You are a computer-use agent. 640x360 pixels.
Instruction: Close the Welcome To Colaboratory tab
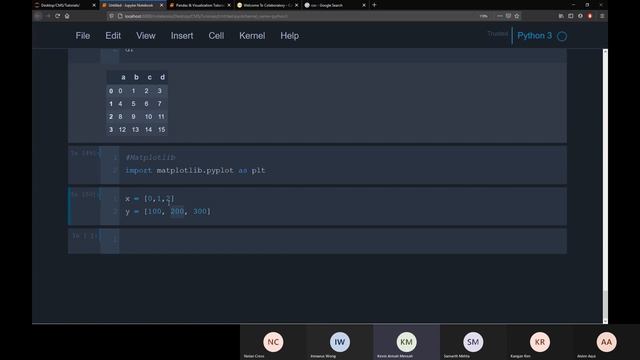(x=296, y=5)
